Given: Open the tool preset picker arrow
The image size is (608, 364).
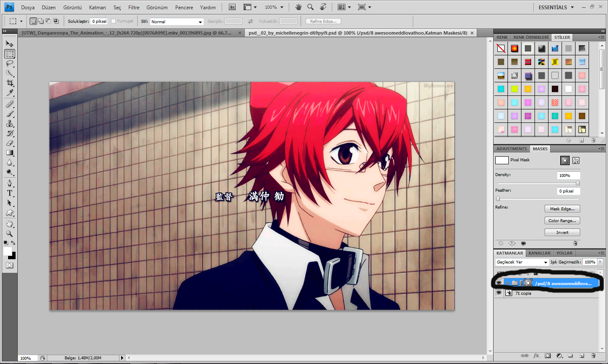Looking at the screenshot, I should point(21,21).
